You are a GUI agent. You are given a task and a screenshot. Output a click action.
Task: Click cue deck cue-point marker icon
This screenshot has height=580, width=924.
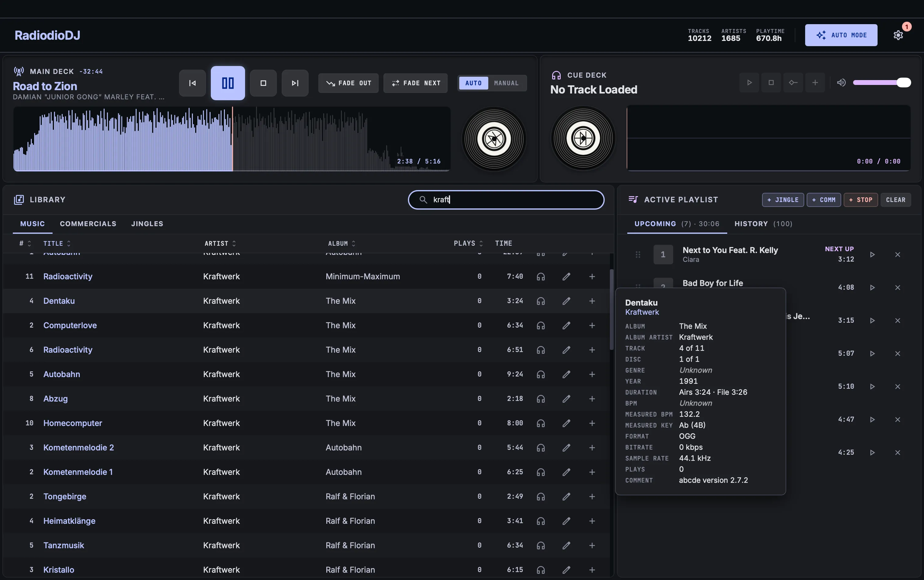[x=793, y=83]
